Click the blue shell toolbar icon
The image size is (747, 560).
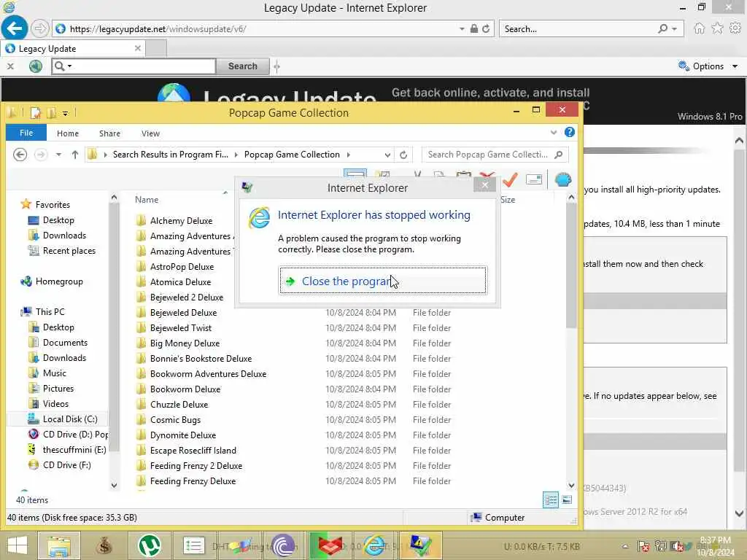[563, 179]
